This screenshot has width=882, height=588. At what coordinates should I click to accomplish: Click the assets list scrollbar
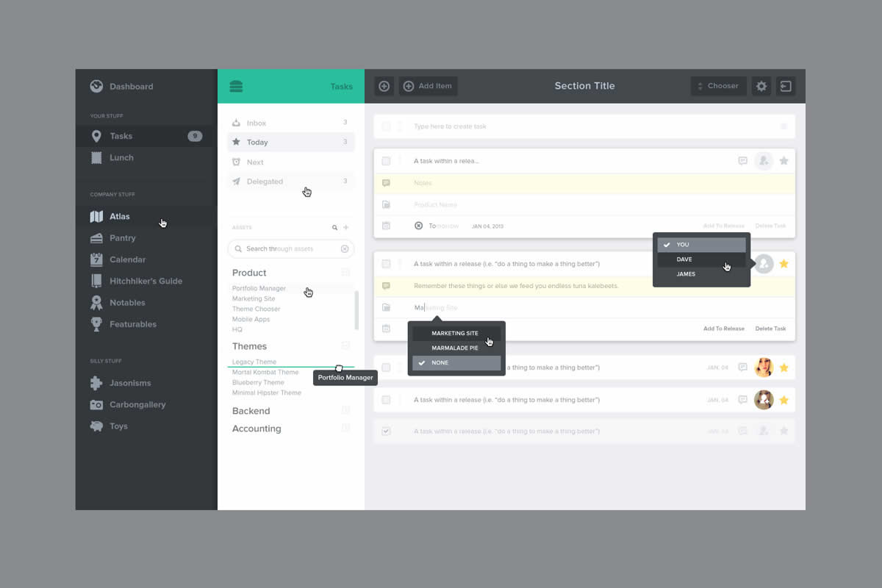click(356, 309)
